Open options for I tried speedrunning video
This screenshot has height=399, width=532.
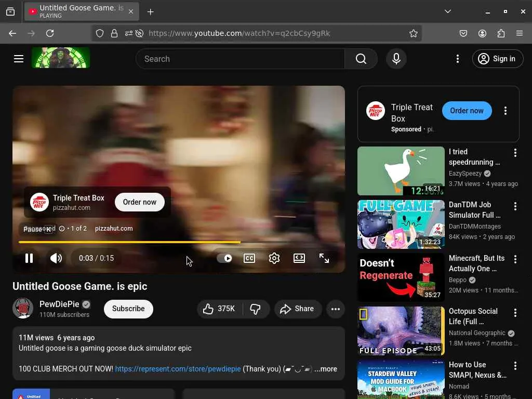tap(515, 153)
